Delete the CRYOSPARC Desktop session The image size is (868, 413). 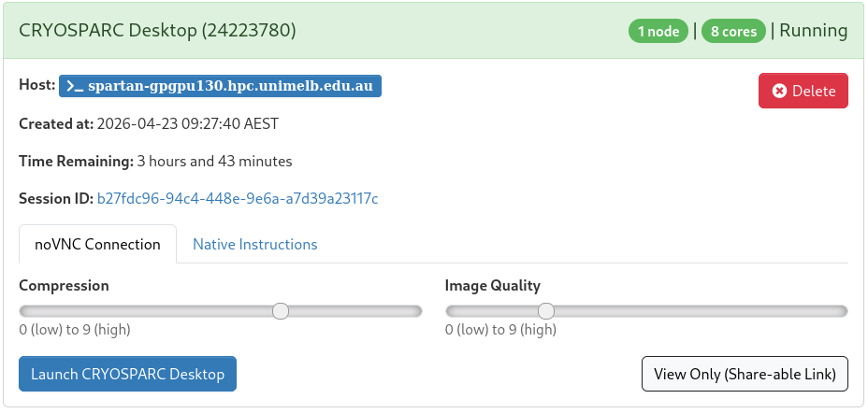click(x=803, y=91)
